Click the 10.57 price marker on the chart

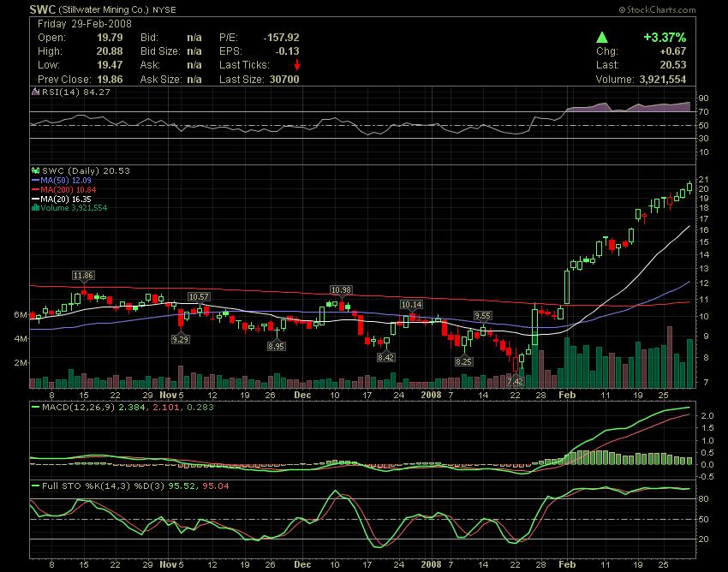pos(199,296)
